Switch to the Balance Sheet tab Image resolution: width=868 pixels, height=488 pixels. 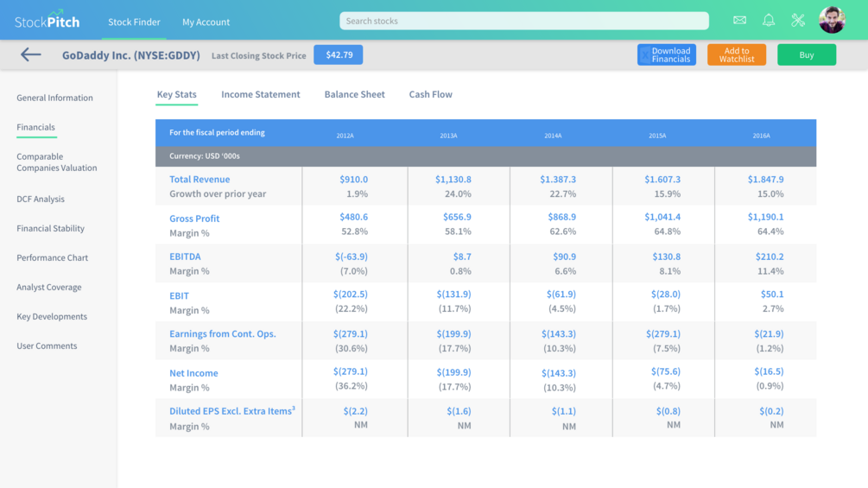pos(354,94)
